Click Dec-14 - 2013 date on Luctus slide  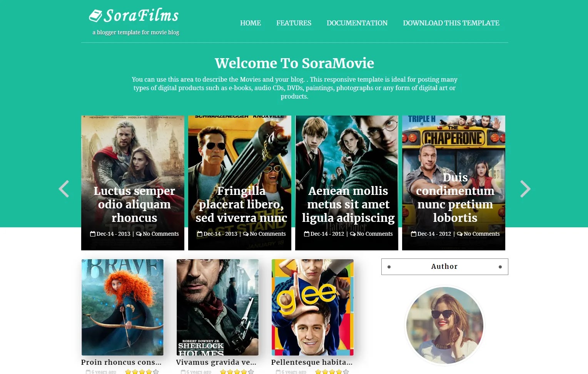click(x=114, y=234)
